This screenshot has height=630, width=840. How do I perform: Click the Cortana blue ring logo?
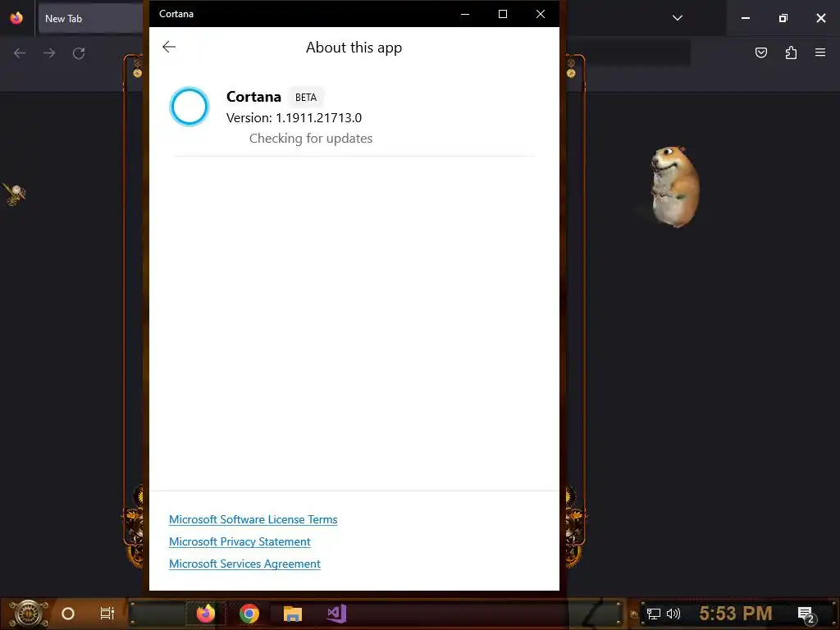tap(189, 107)
